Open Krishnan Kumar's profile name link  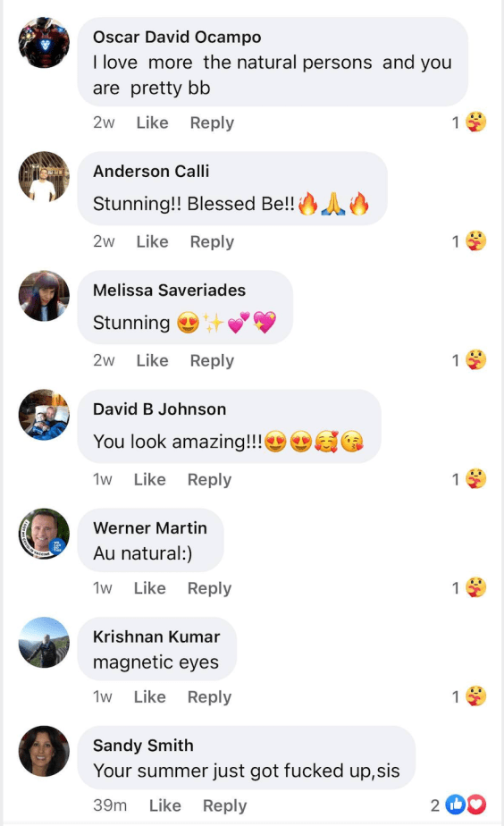156,636
